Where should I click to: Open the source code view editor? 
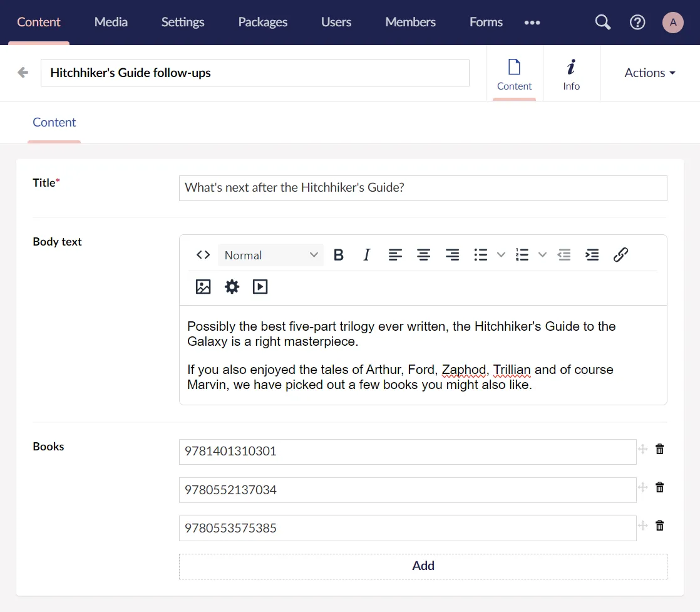point(203,255)
